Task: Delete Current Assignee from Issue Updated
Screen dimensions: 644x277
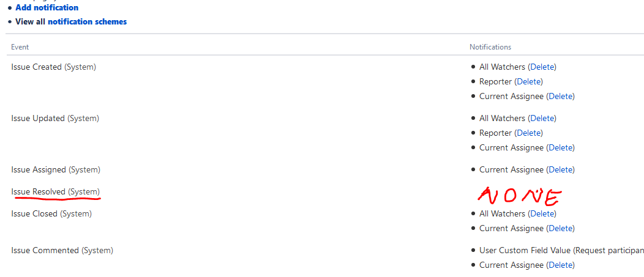Action: coord(561,148)
